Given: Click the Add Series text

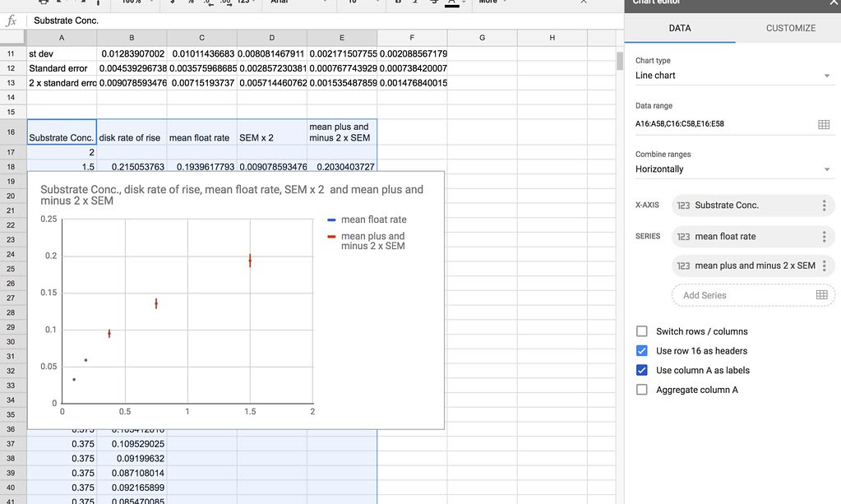Looking at the screenshot, I should [705, 295].
